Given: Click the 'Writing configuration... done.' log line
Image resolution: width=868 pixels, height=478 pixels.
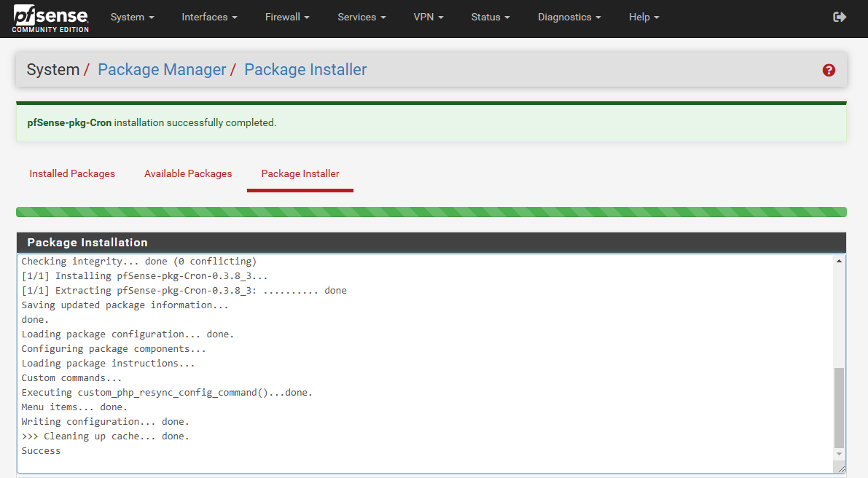Looking at the screenshot, I should (x=105, y=422).
